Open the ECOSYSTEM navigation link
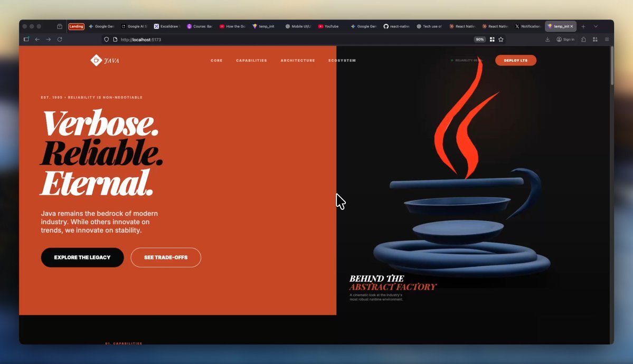Screen dimensions: 633x364 coord(342,61)
